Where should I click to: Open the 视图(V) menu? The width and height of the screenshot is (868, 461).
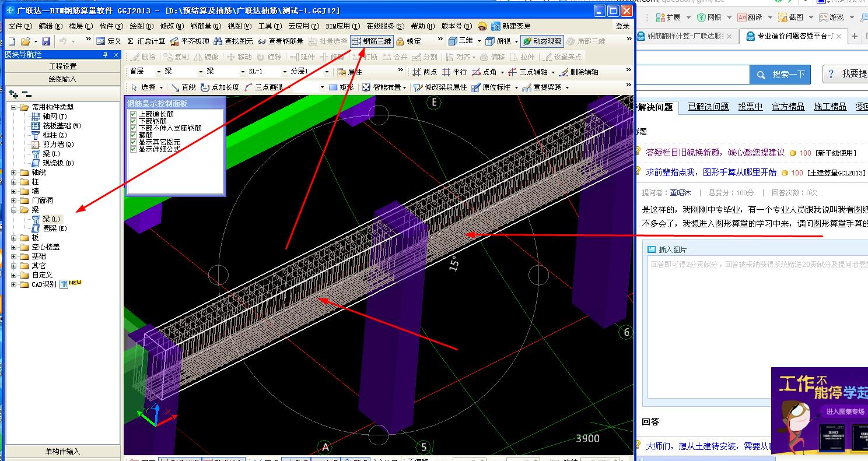239,26
